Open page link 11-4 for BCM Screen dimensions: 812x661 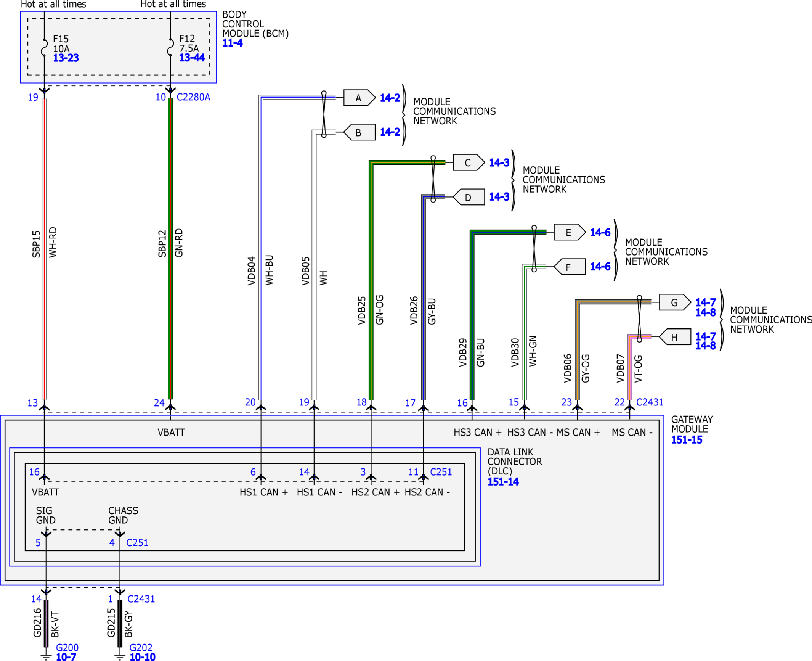pos(232,43)
